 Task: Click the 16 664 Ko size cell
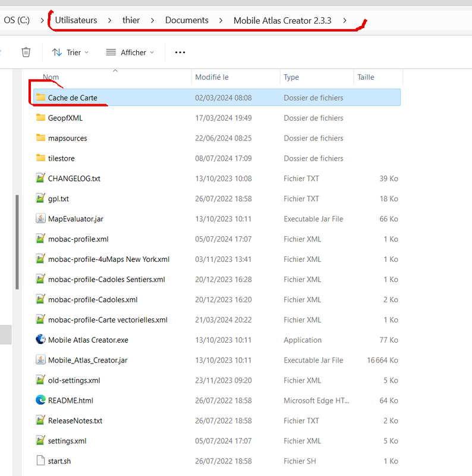(382, 360)
